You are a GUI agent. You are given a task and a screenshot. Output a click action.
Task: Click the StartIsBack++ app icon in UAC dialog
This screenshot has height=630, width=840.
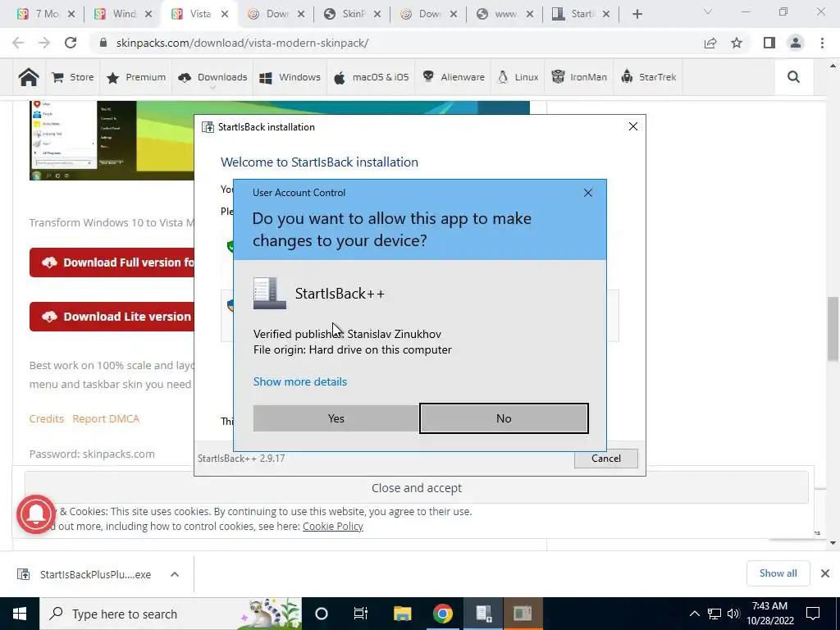(269, 294)
